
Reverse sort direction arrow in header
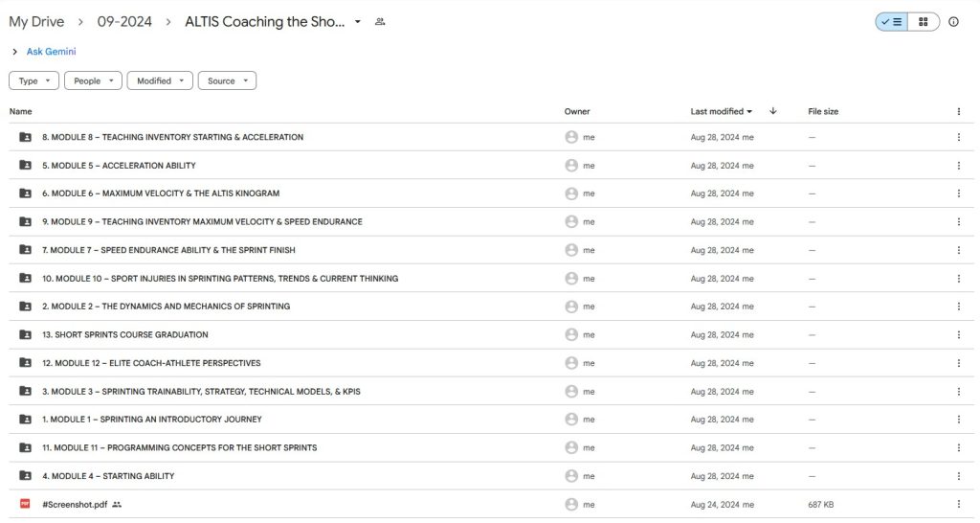click(773, 111)
